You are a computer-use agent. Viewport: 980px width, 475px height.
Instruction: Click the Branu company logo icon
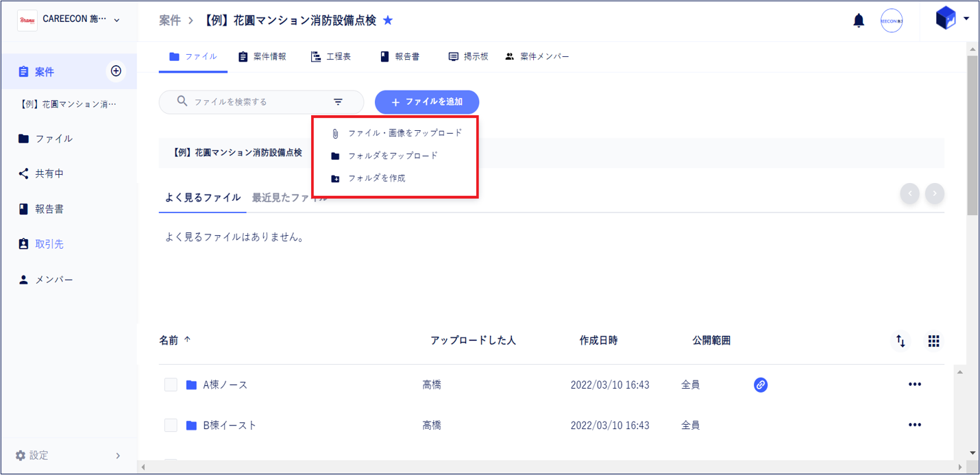[27, 21]
